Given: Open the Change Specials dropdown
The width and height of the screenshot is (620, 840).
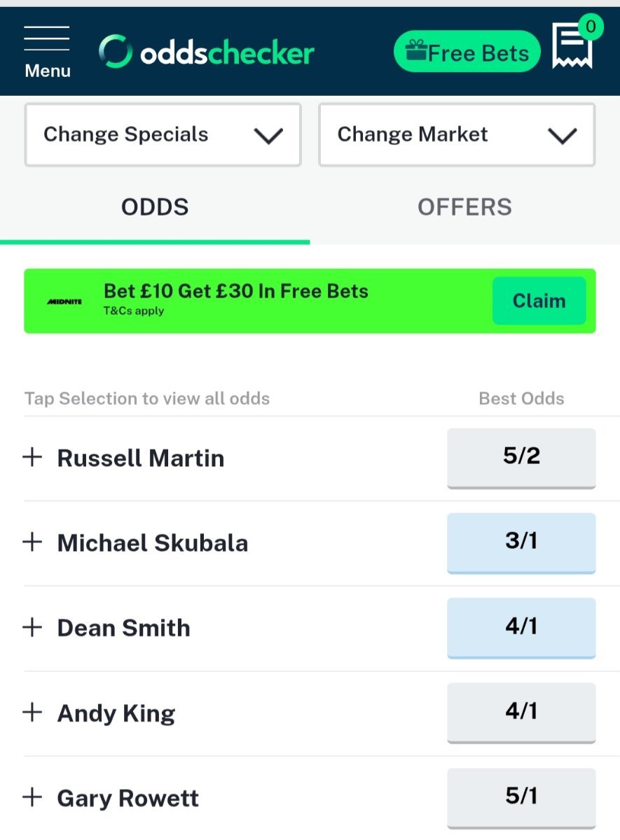Looking at the screenshot, I should point(163,135).
